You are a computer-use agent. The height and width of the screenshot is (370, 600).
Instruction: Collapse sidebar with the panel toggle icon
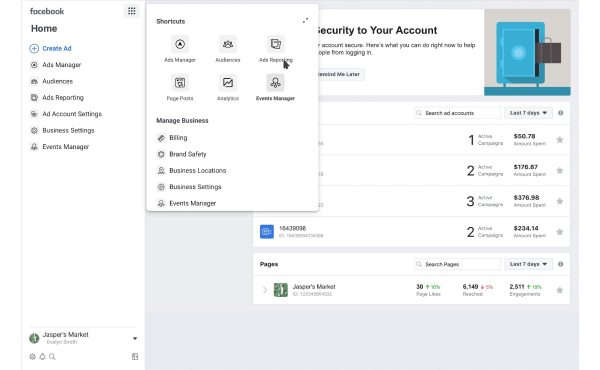click(x=135, y=357)
